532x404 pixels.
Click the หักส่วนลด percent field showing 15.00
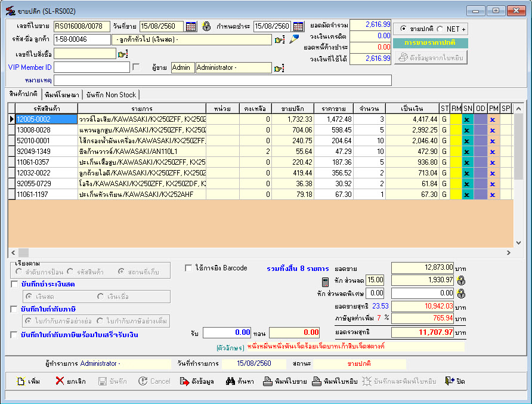(375, 280)
